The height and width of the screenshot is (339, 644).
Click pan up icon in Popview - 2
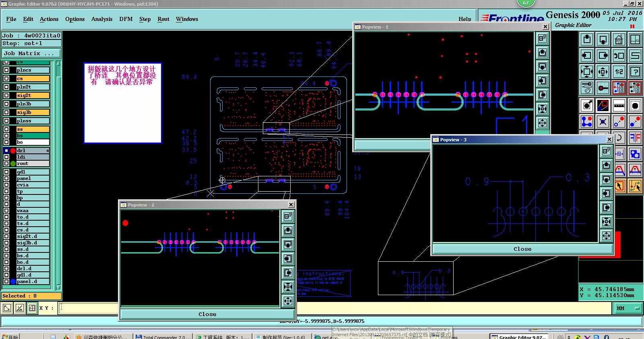pyautogui.click(x=288, y=231)
